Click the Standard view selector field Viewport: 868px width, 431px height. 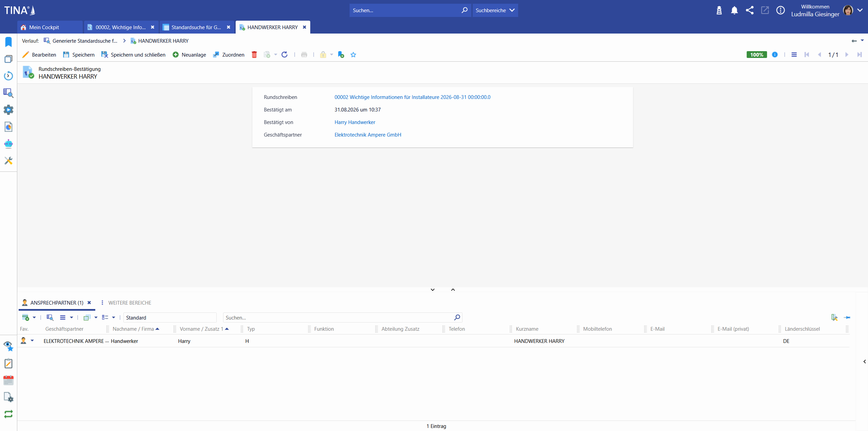pos(170,317)
